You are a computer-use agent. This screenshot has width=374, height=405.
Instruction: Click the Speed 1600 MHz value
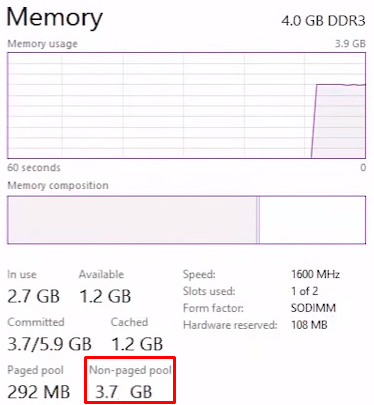[x=315, y=274]
